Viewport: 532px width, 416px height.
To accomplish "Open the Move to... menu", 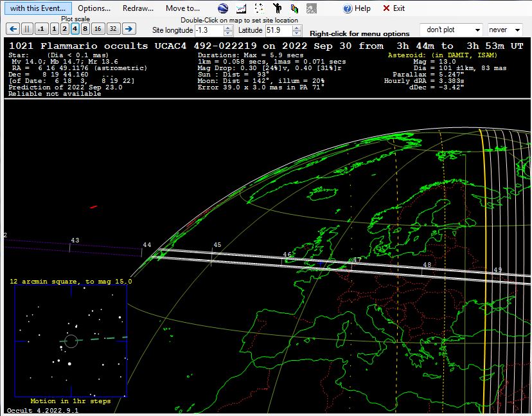I will [x=182, y=8].
